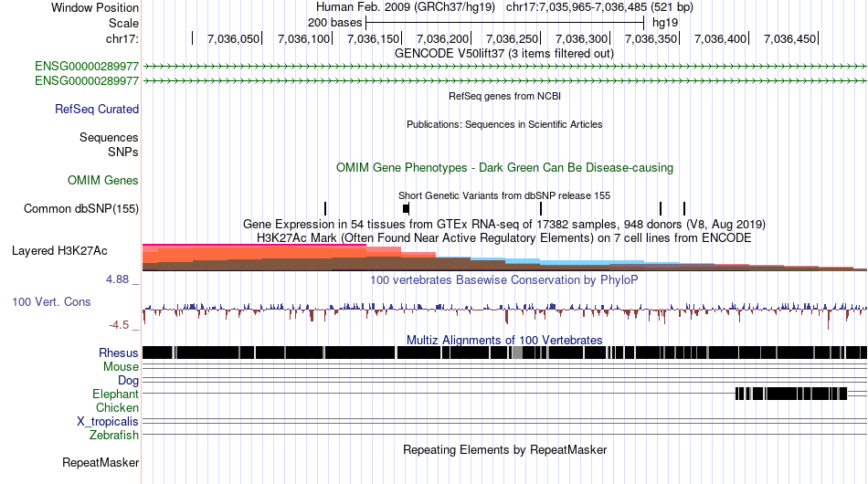Screen dimensions: 868x484
Task: Click the Layered H3K27Ac track label
Action: (59, 250)
